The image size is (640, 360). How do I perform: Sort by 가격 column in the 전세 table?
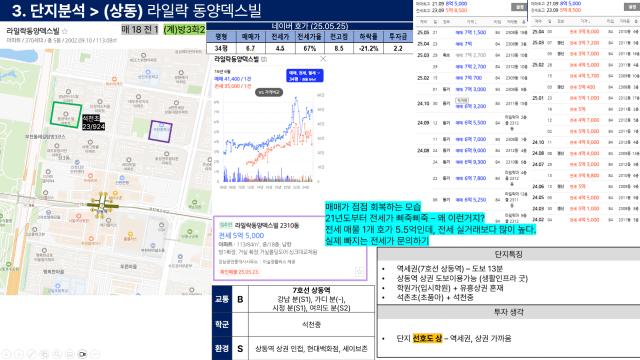[585, 21]
